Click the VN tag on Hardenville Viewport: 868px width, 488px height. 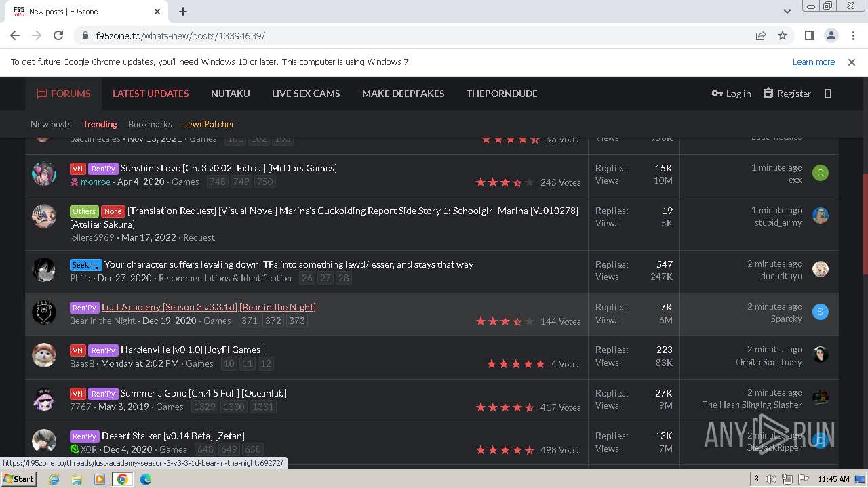pos(77,350)
